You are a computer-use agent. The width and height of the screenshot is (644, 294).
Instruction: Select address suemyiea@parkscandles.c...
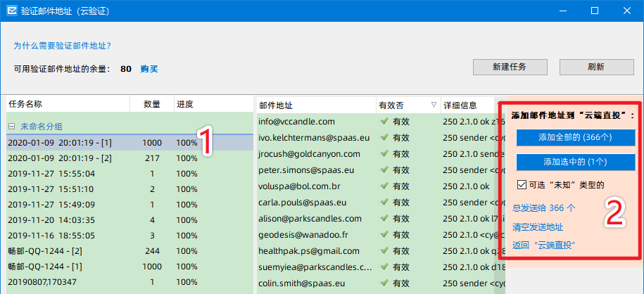pos(315,267)
